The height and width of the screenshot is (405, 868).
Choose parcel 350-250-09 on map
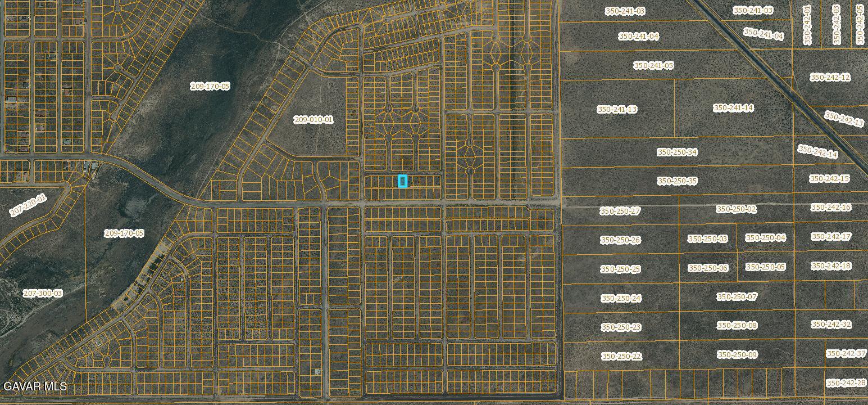pyautogui.click(x=737, y=355)
